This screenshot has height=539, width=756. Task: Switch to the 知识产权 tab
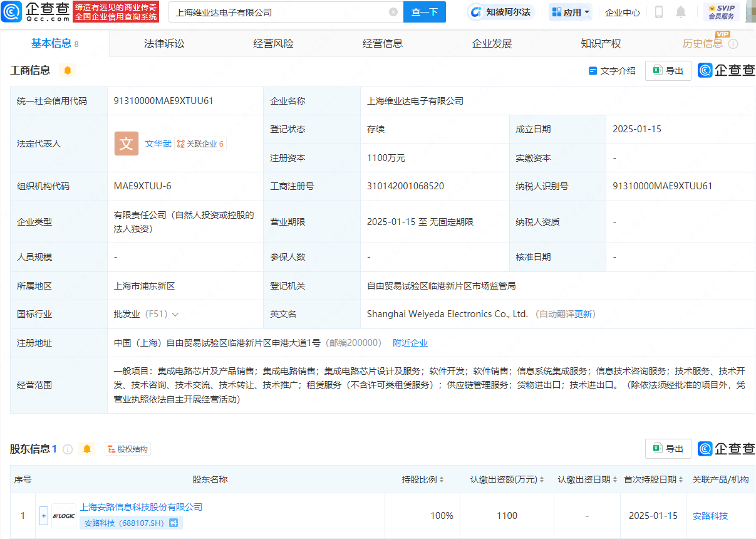click(601, 43)
